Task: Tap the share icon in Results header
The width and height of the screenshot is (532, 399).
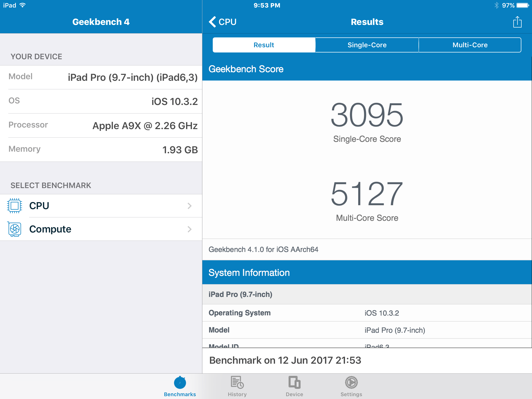Action: click(x=517, y=22)
